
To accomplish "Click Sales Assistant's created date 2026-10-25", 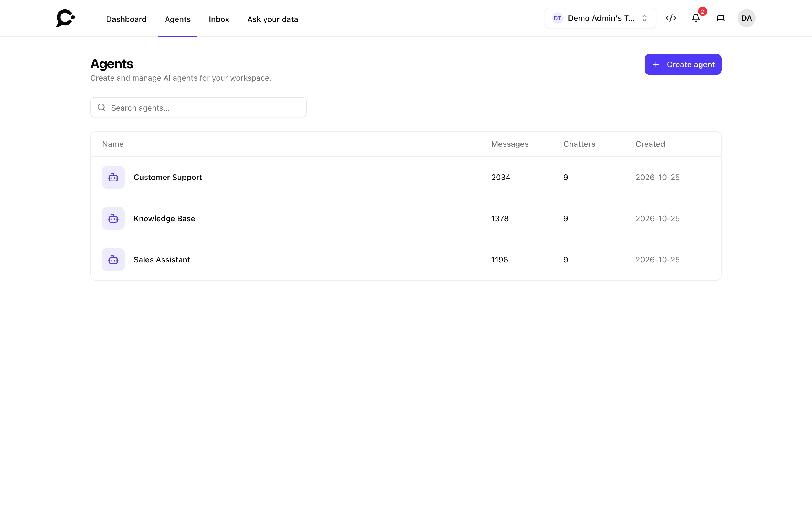I will pyautogui.click(x=657, y=260).
